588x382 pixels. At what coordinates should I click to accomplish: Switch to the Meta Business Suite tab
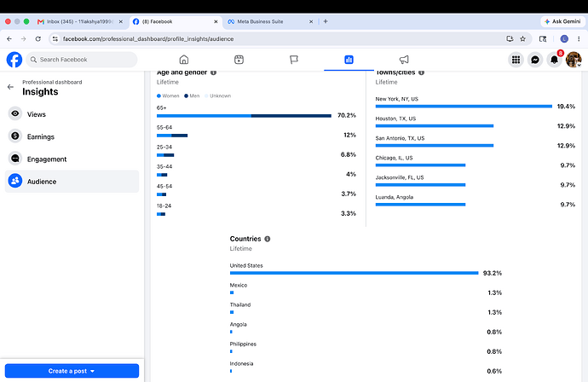coord(270,22)
